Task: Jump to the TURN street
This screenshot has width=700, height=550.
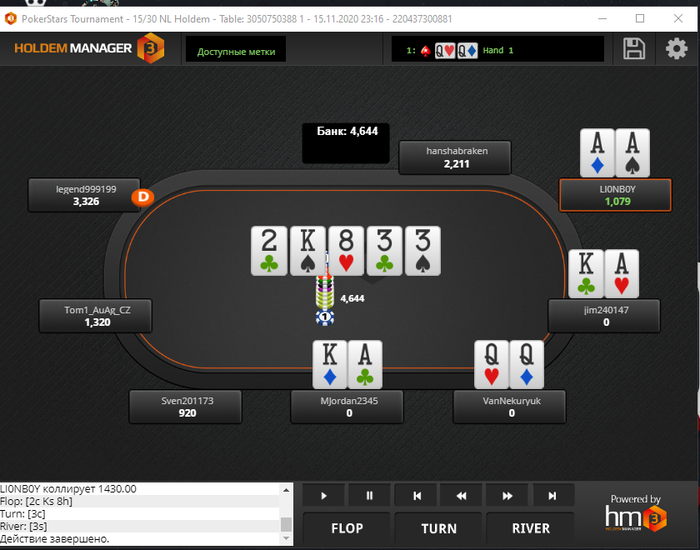Action: point(439,529)
